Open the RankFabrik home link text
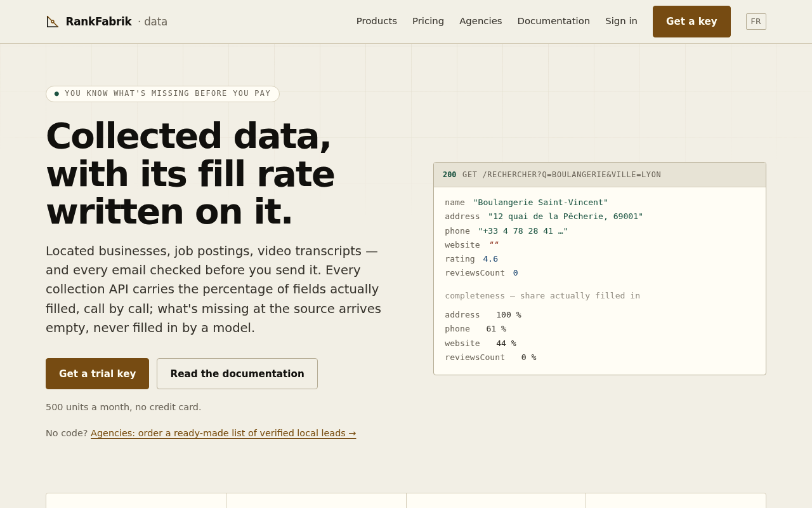The image size is (812, 508). (98, 22)
